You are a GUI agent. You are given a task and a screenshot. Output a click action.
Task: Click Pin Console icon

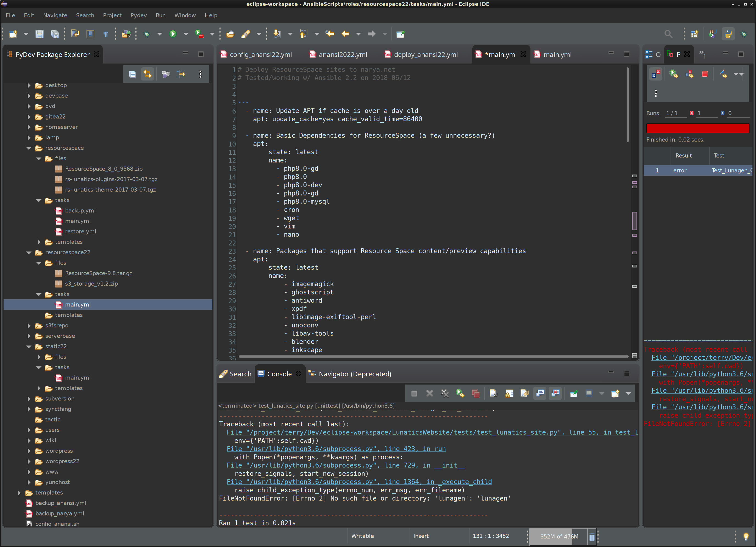[x=573, y=393]
